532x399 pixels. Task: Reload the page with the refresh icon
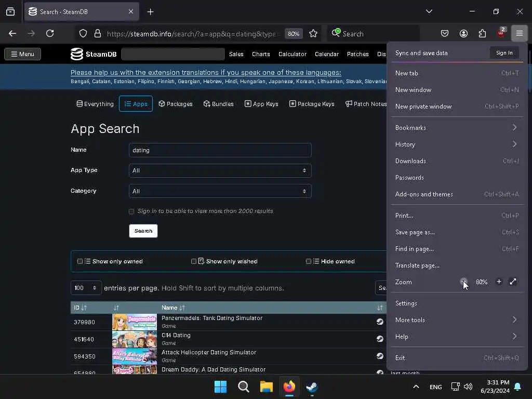50,33
